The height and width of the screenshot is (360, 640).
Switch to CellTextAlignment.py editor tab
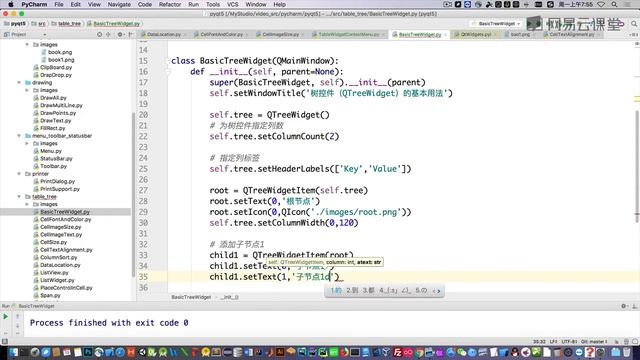pos(571,35)
